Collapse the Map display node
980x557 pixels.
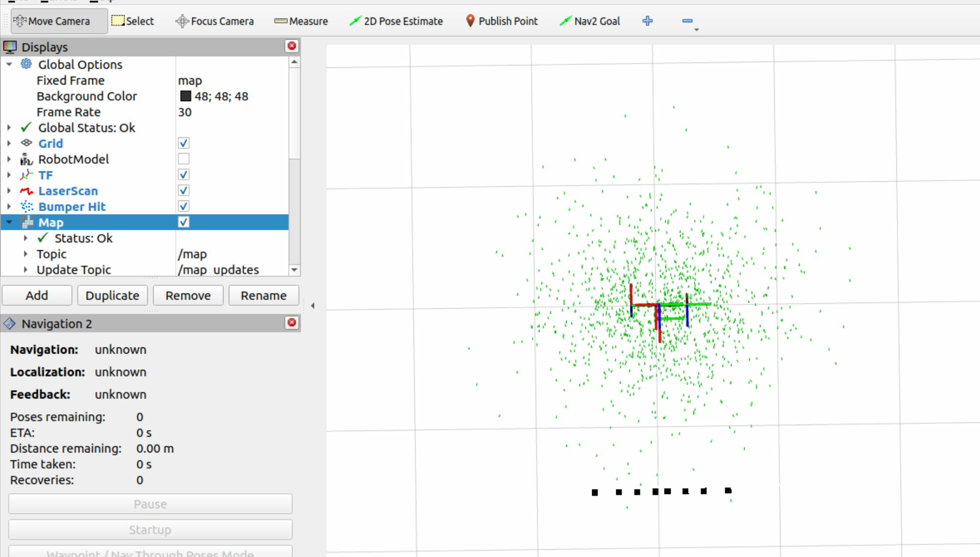pyautogui.click(x=9, y=222)
